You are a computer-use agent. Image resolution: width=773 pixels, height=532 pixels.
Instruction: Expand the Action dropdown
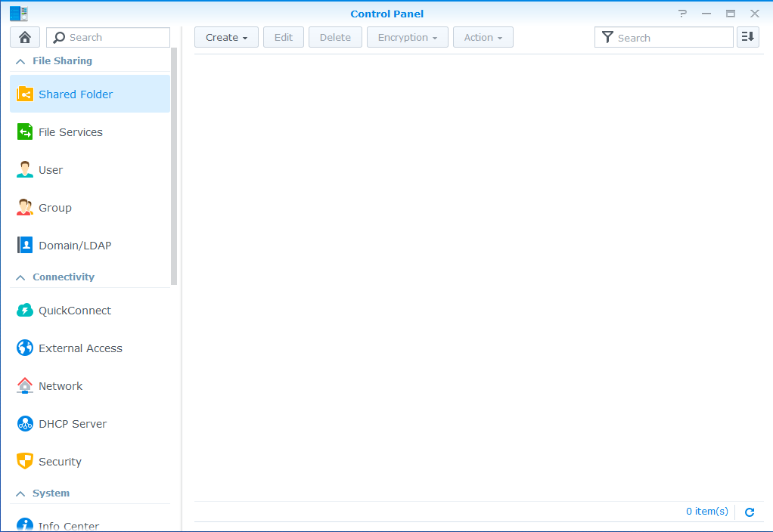point(483,36)
